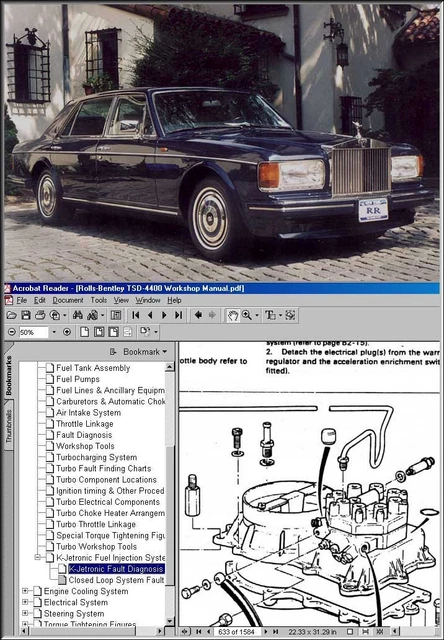Image resolution: width=444 pixels, height=640 pixels.
Task: Click the Search binoculars-with-document icon
Action: (92, 315)
